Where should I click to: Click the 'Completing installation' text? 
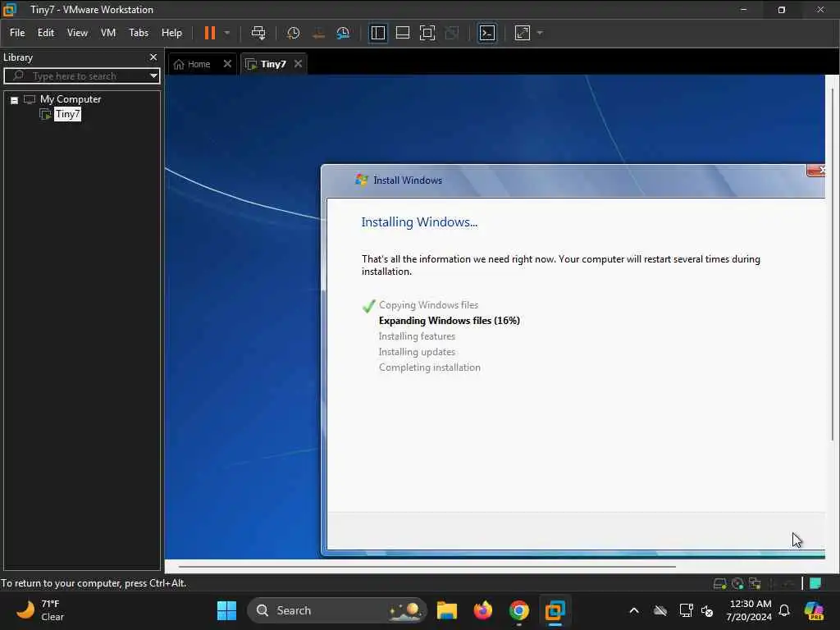tap(430, 367)
